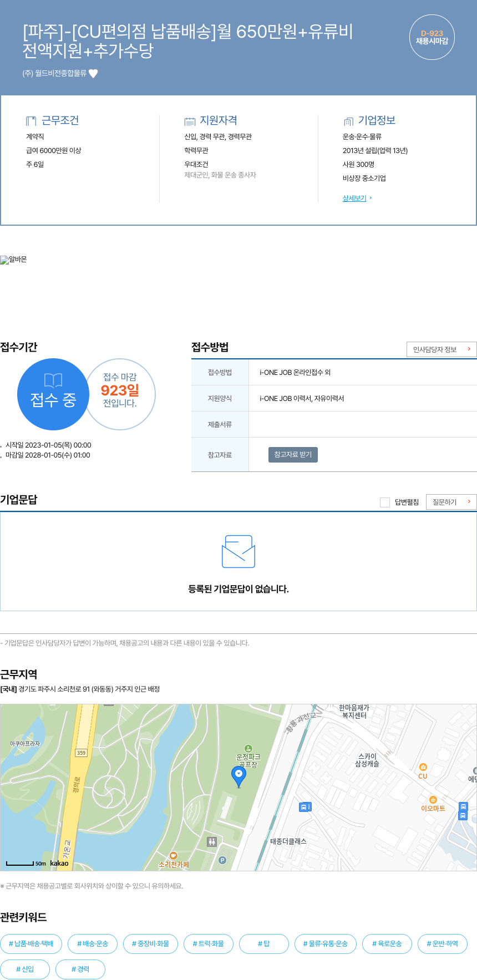This screenshot has height=980, width=477.
Task: Click 마감일 2028-01-05(수) 01:00 text
Action: click(48, 455)
